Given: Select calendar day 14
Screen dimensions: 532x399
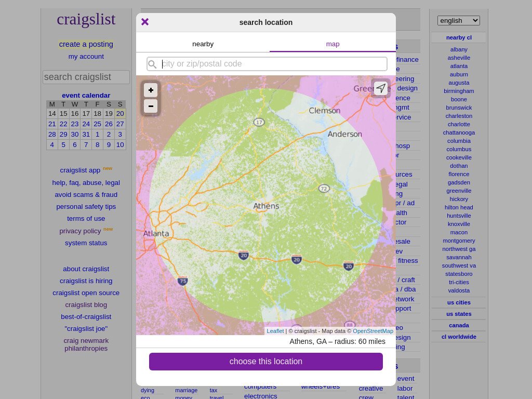Looking at the screenshot, I should (52, 114).
